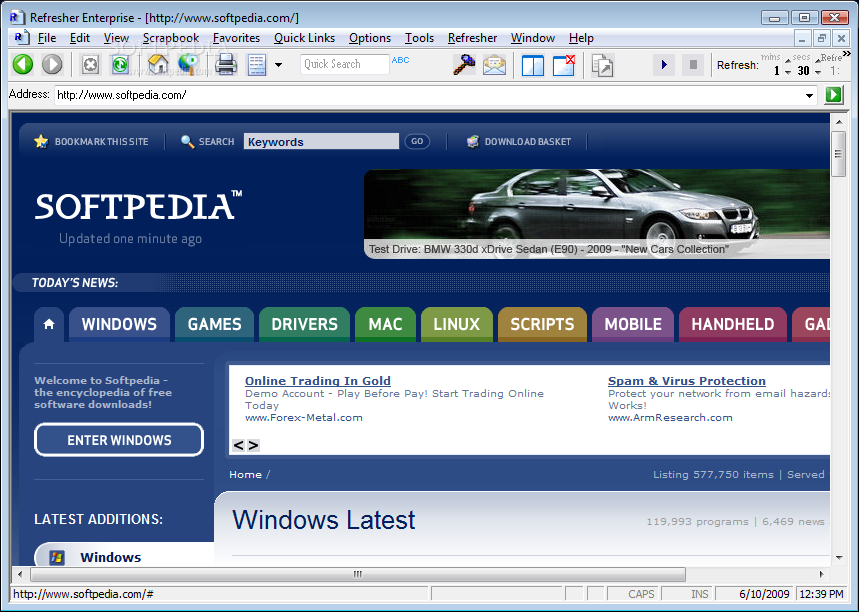Click the star Bookmark This Site icon
This screenshot has height=612, width=859.
click(x=41, y=141)
